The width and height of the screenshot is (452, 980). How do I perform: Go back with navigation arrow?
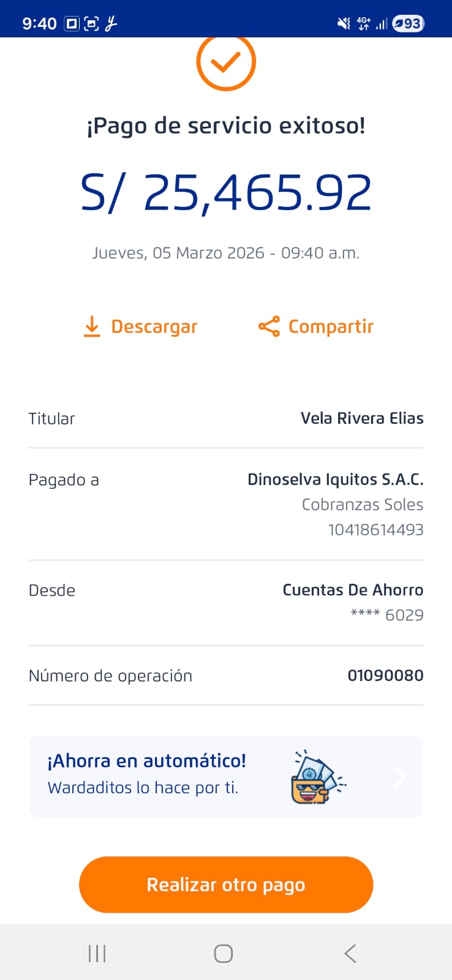tap(350, 953)
